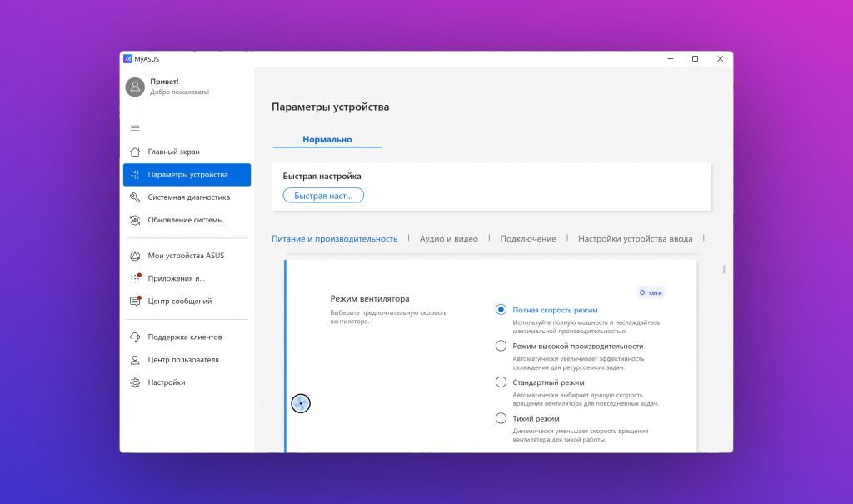Click the home icon for Главный экран
Image resolution: width=853 pixels, height=504 pixels.
(135, 152)
